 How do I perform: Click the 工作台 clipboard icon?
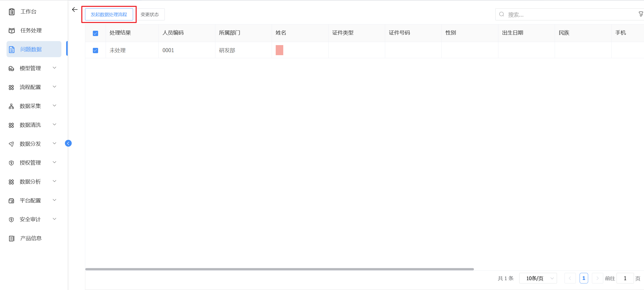[12, 12]
